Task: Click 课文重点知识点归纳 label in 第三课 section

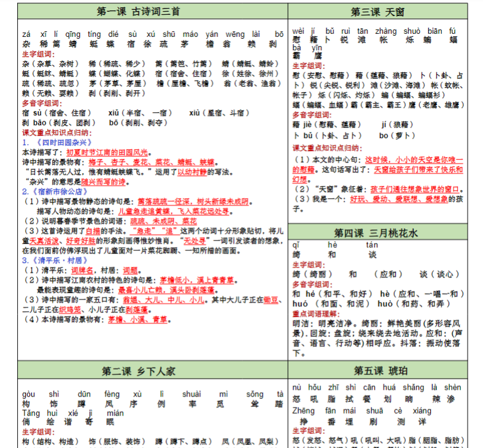Action: coord(328,148)
